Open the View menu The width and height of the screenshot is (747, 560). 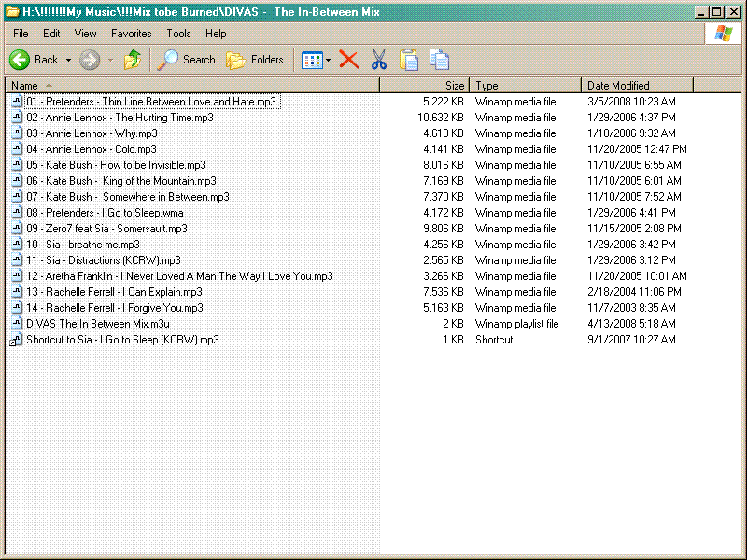(x=85, y=34)
